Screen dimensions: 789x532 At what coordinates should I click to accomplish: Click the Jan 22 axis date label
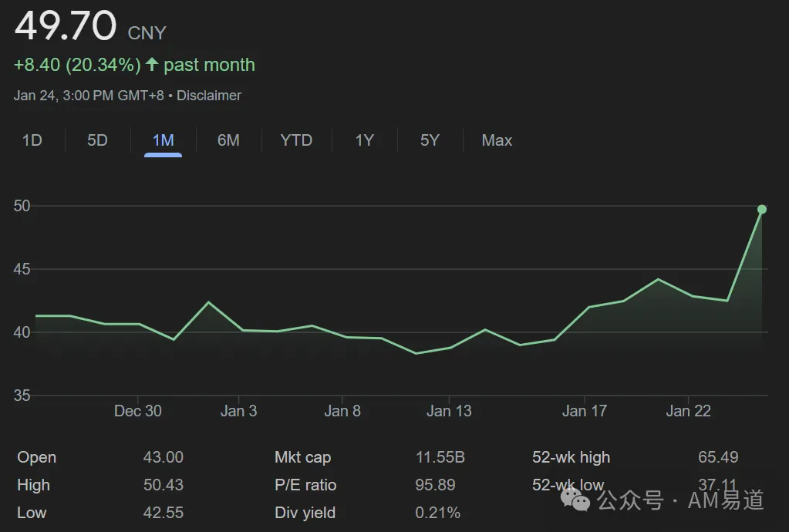pyautogui.click(x=689, y=411)
